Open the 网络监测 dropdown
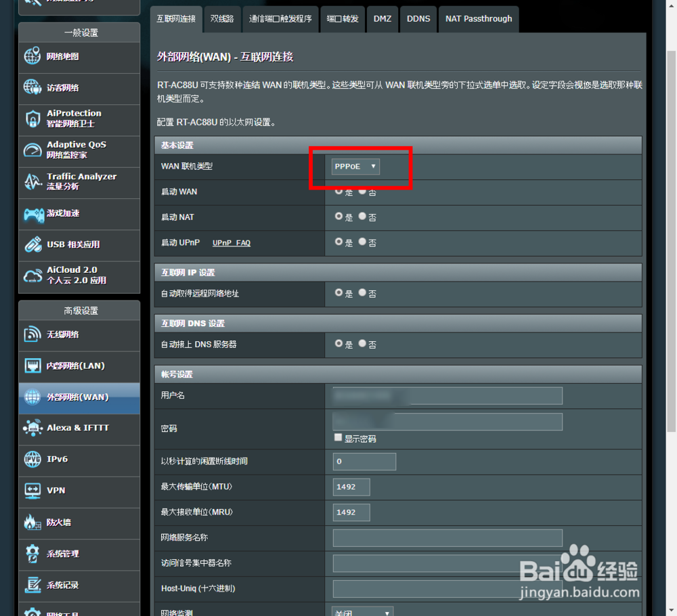The image size is (677, 616). tap(362, 613)
